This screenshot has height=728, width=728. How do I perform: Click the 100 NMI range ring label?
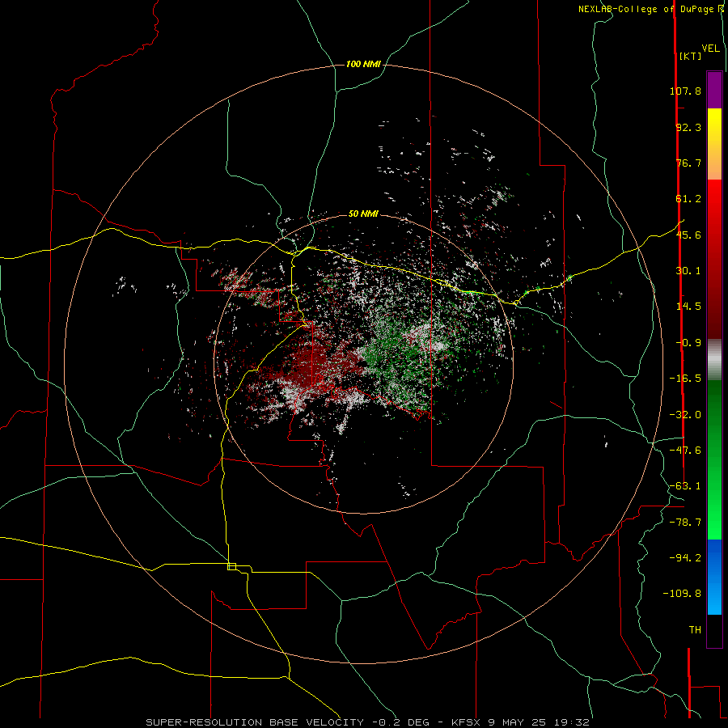pyautogui.click(x=363, y=64)
